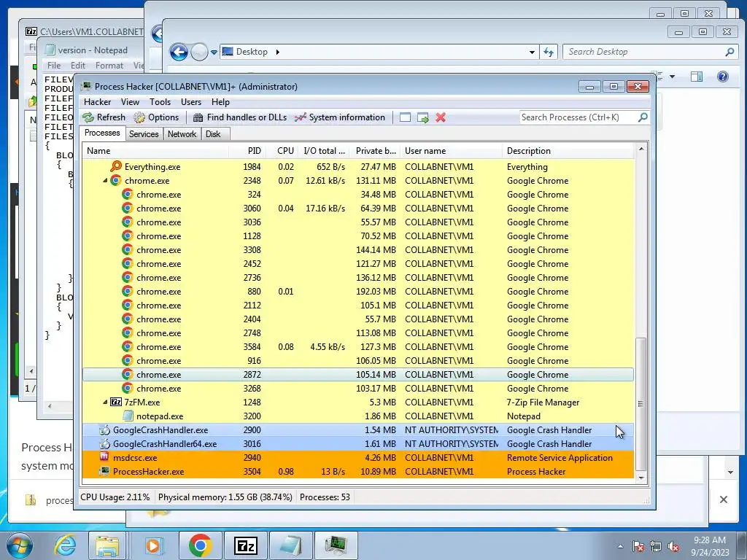Click the Refresh toolbar button

pos(104,117)
